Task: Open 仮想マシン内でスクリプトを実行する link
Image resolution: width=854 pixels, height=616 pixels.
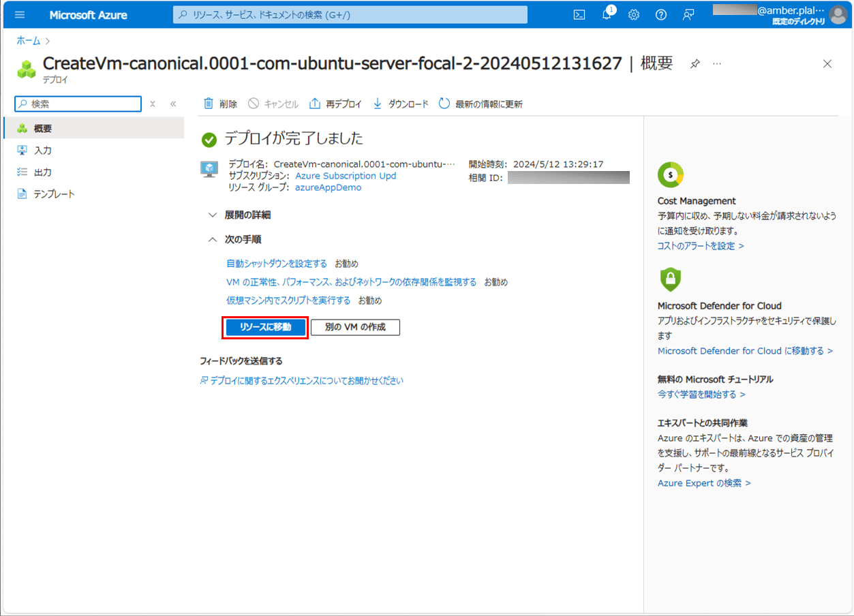Action: tap(288, 301)
